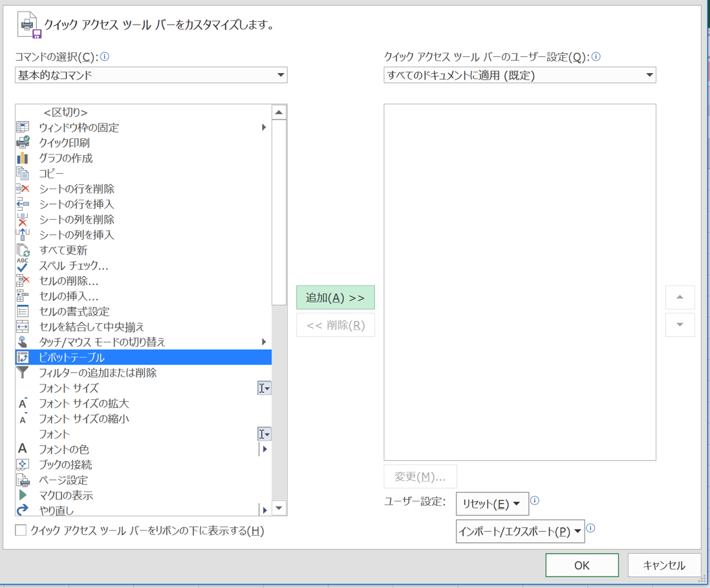Image resolution: width=710 pixels, height=588 pixels.
Task: Select the フォントの色 A icon
Action: coord(23,448)
